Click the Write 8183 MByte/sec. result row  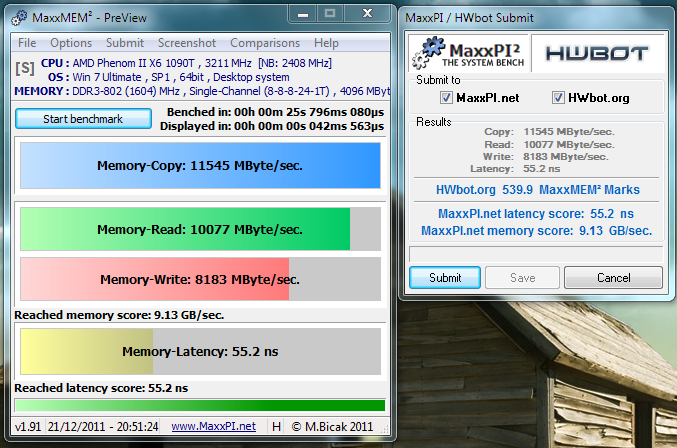pyautogui.click(x=546, y=157)
